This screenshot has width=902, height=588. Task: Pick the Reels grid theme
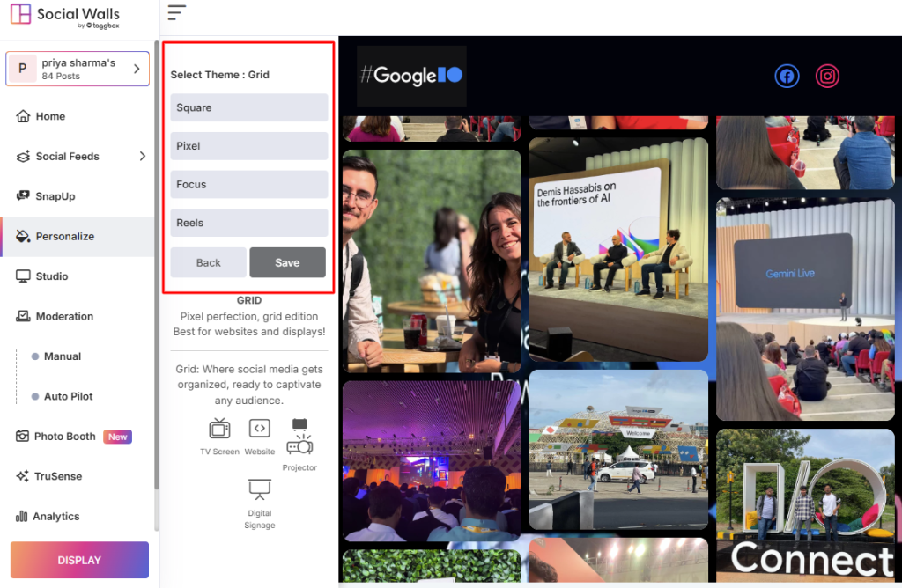pos(248,224)
